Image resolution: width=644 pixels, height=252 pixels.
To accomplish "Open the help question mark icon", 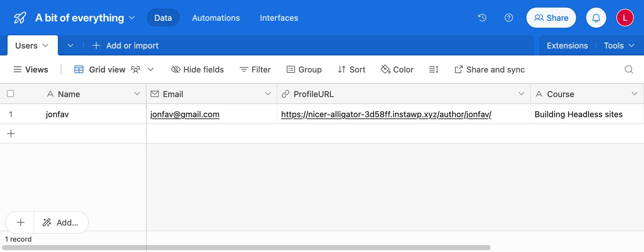I will [x=508, y=18].
